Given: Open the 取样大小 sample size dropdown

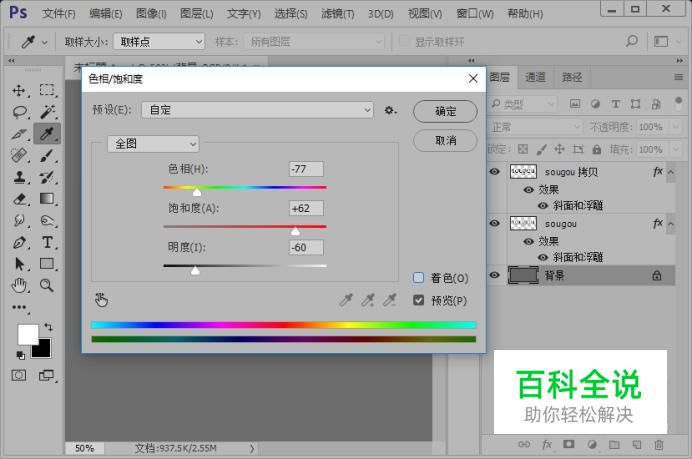Looking at the screenshot, I should point(159,41).
